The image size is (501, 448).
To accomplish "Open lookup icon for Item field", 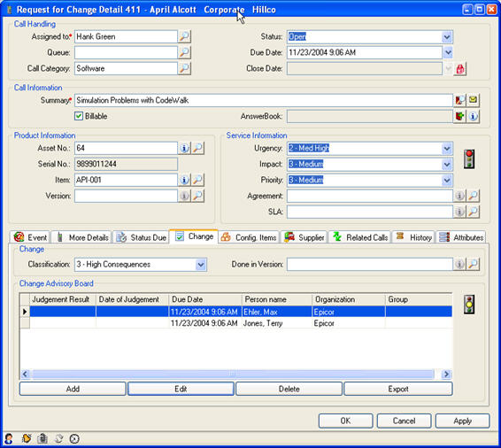I will pyautogui.click(x=197, y=180).
